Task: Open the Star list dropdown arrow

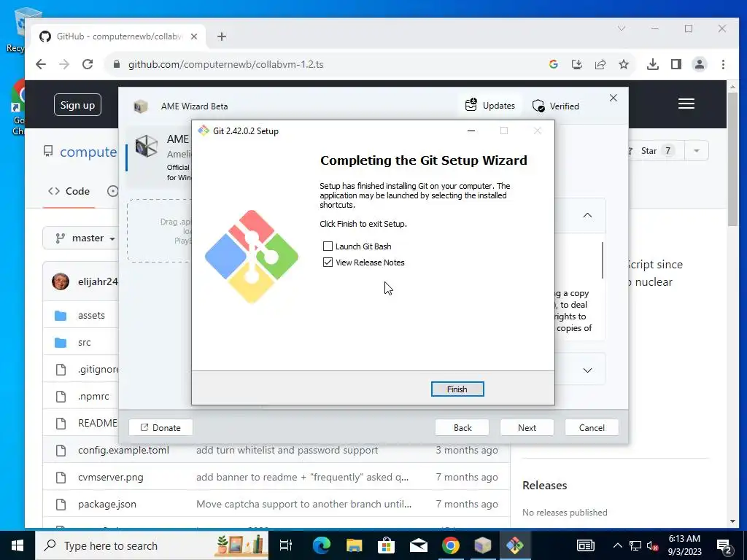Action: pos(697,150)
